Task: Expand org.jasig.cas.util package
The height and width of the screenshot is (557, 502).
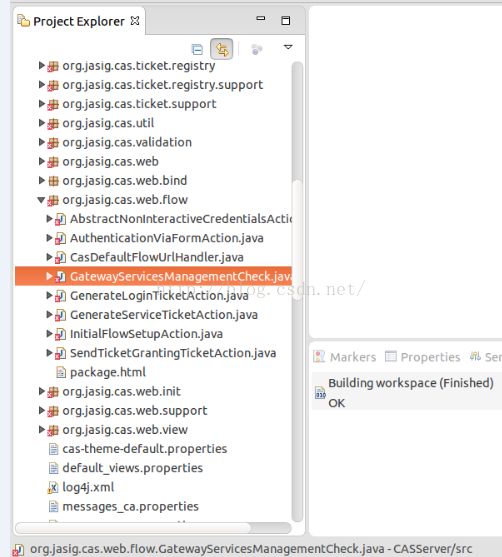Action: pyautogui.click(x=42, y=123)
